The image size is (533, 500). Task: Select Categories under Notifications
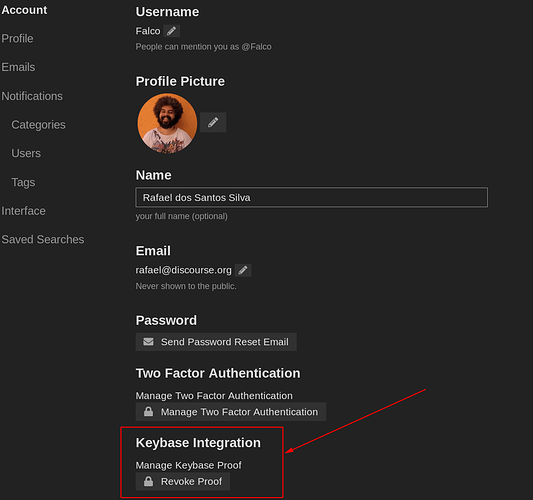[38, 125]
